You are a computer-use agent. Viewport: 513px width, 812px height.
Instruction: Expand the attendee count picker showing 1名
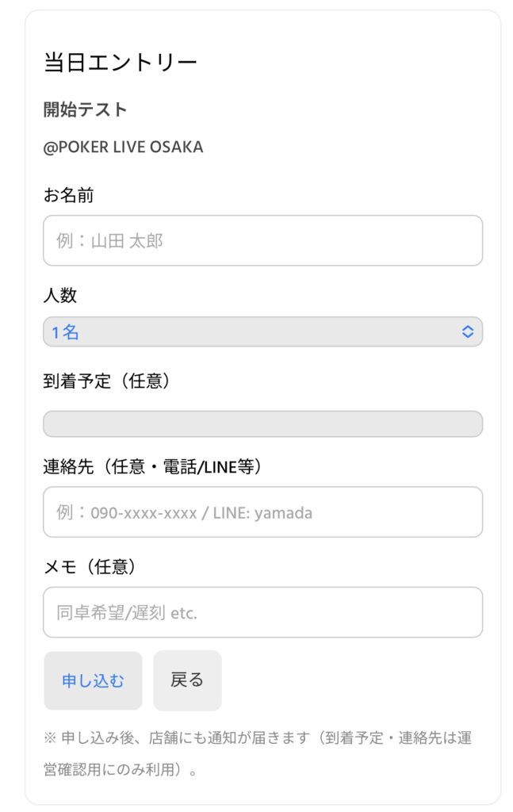pyautogui.click(x=262, y=331)
